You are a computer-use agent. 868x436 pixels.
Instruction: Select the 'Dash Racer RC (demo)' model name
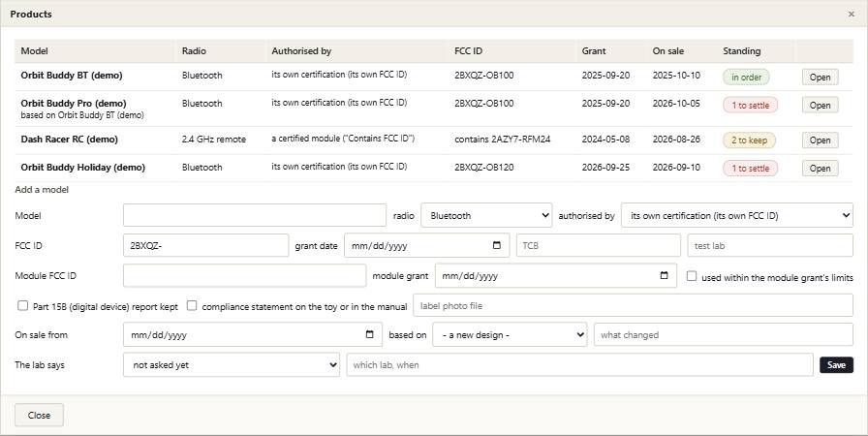coord(69,140)
